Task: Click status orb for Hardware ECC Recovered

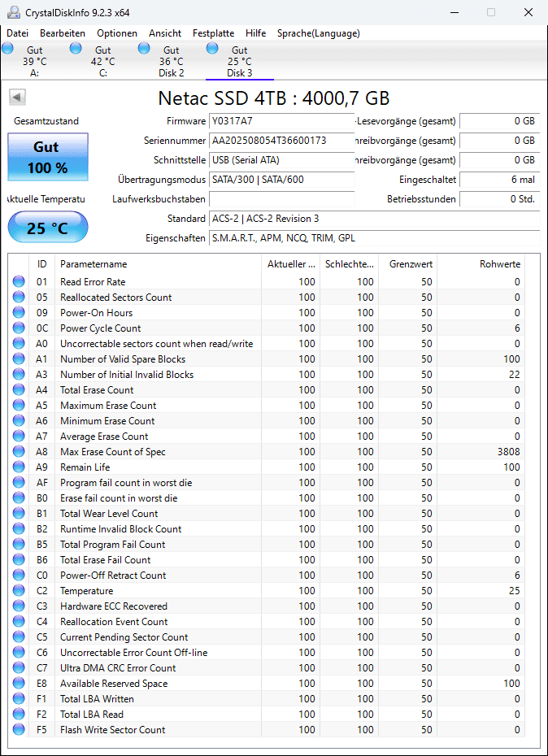Action: pyautogui.click(x=19, y=606)
